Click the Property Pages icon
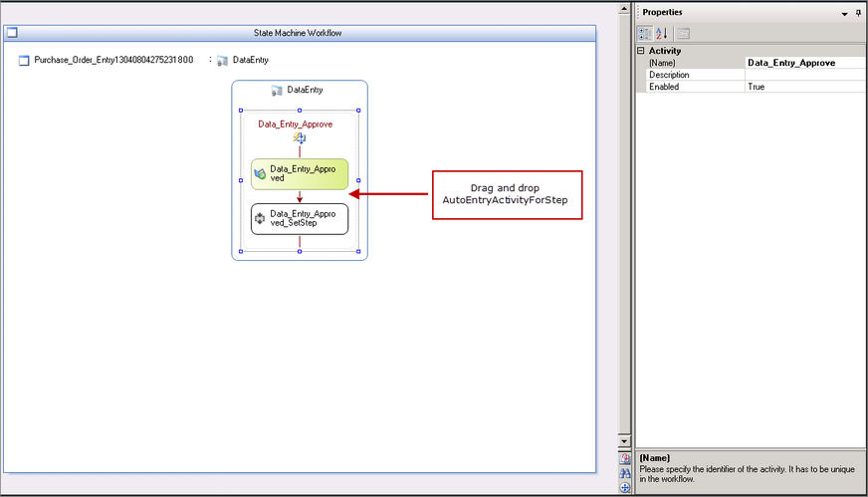 tap(684, 33)
